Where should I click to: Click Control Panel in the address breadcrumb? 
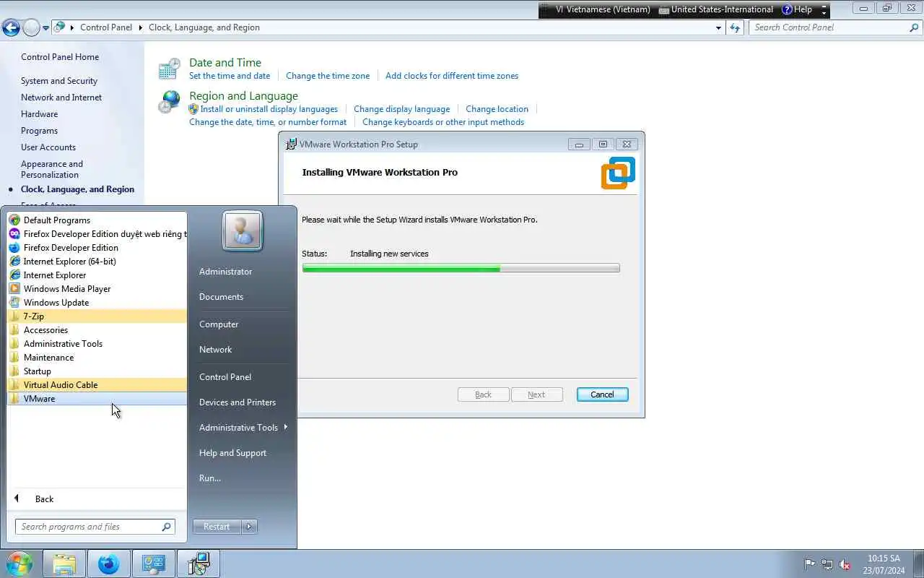[106, 27]
